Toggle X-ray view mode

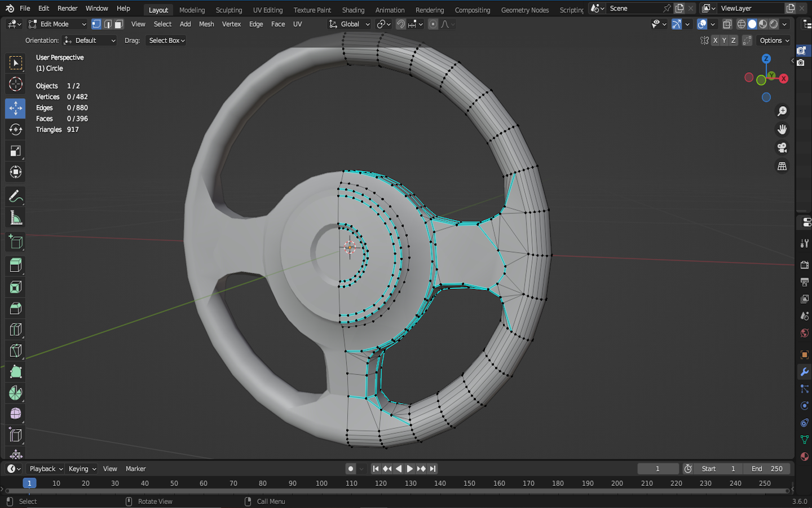click(x=727, y=24)
